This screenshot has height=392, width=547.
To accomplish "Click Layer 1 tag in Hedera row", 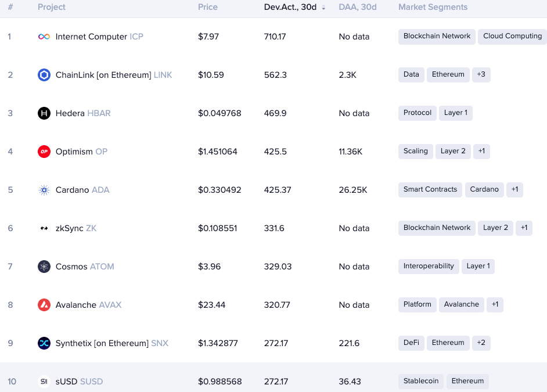I will coord(456,113).
